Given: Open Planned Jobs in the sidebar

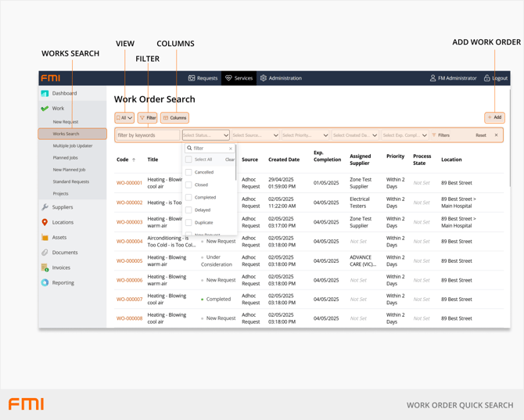Looking at the screenshot, I should [x=65, y=158].
